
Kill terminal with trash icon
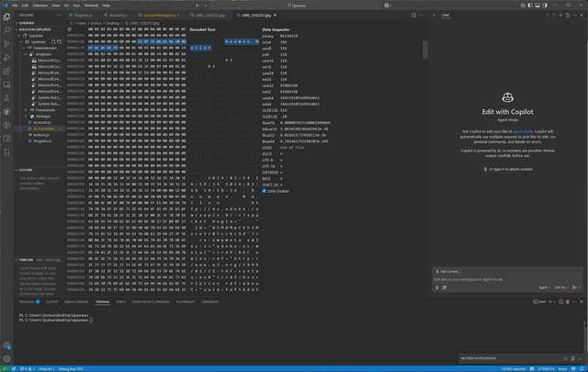tap(568, 302)
